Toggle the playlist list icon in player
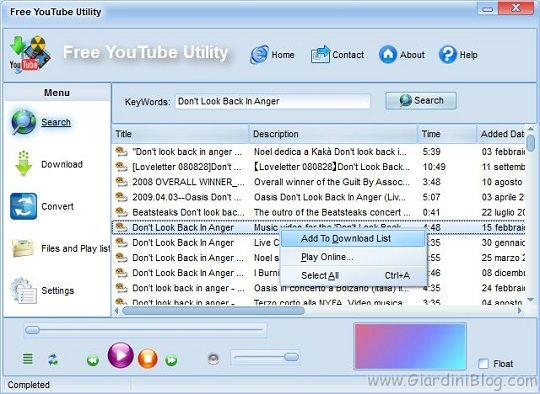Image resolution: width=540 pixels, height=394 pixels. pos(28,359)
